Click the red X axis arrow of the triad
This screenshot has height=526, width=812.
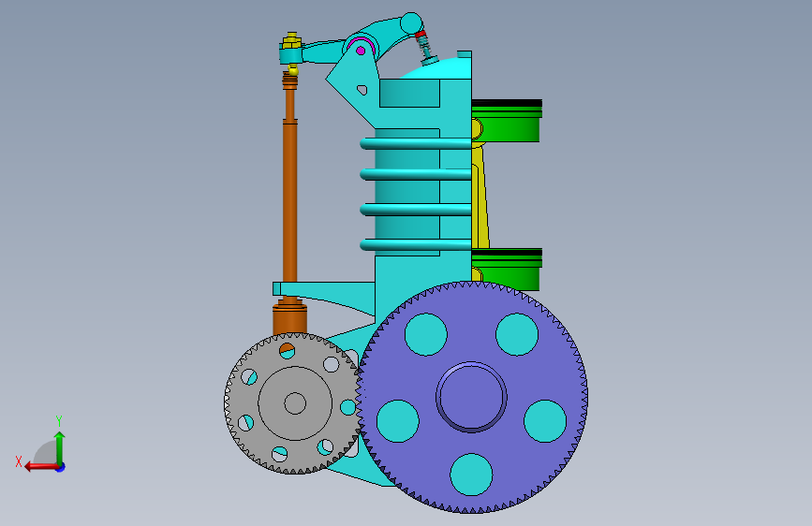(41, 467)
